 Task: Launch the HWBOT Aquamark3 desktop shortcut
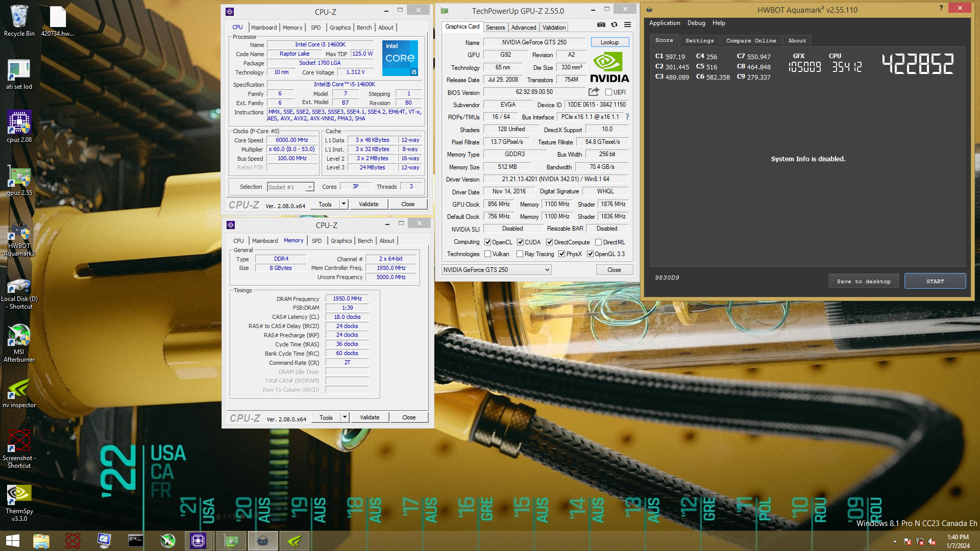point(19,239)
